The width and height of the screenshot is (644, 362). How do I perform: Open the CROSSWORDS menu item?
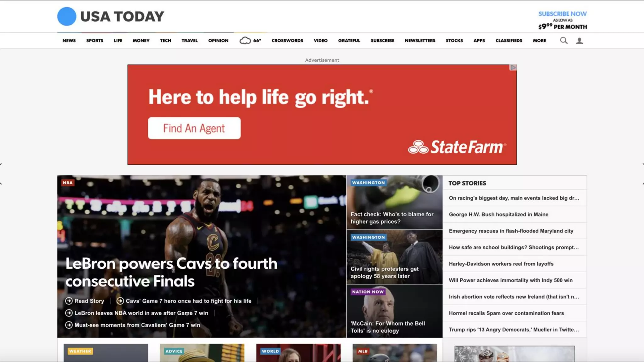(287, 41)
